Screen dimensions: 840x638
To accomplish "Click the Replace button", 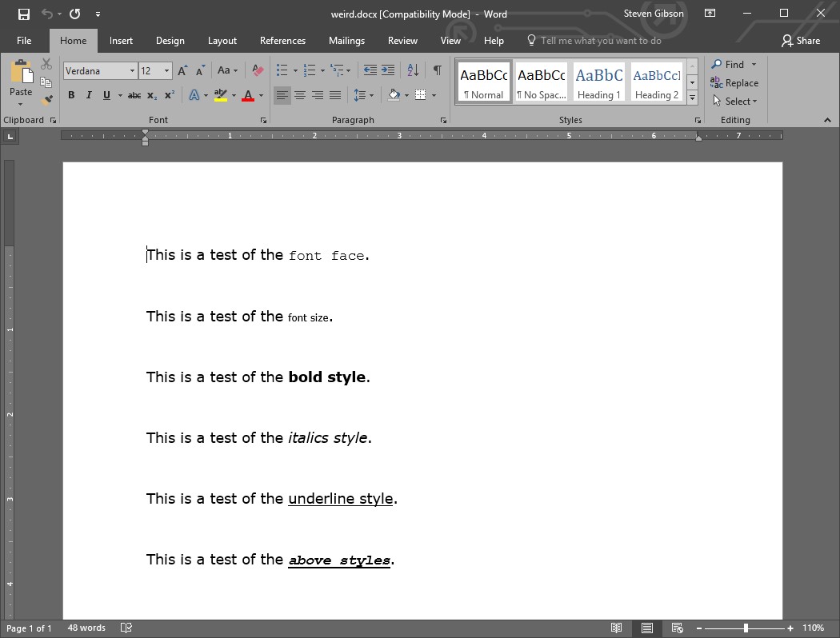I will pyautogui.click(x=734, y=83).
